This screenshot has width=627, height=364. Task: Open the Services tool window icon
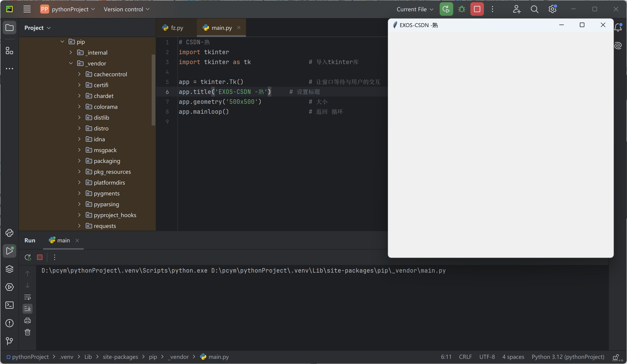9,287
